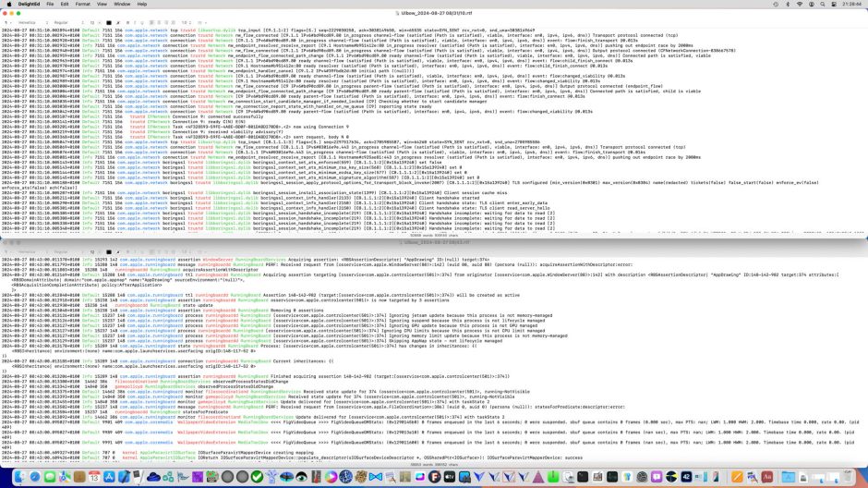Open the Apple menu
868x488 pixels.
pyautogui.click(x=8, y=4)
